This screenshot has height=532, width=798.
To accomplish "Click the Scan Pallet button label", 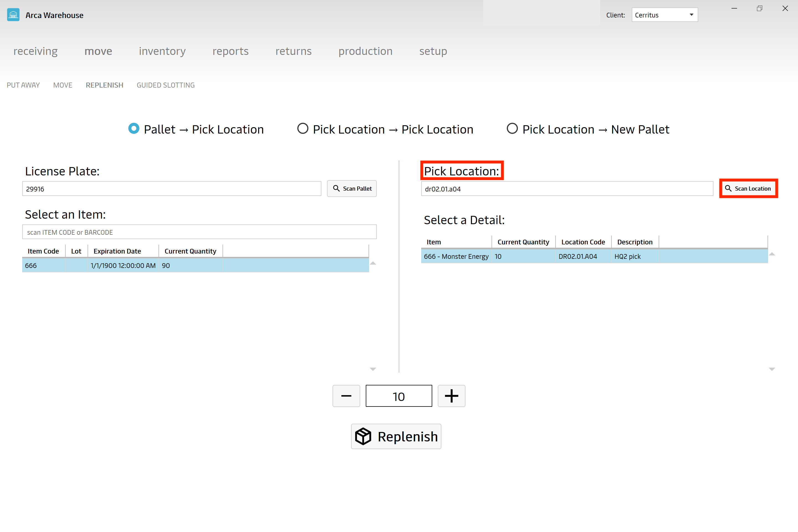I will 357,189.
